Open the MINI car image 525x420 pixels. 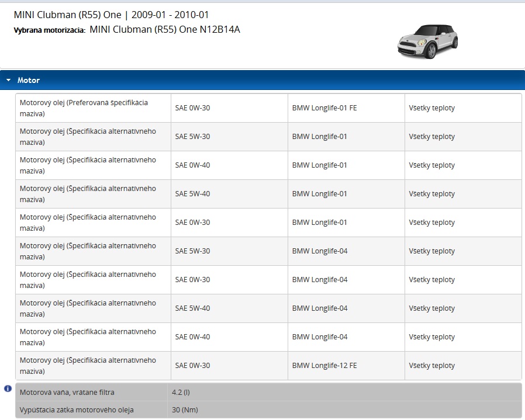pyautogui.click(x=427, y=41)
